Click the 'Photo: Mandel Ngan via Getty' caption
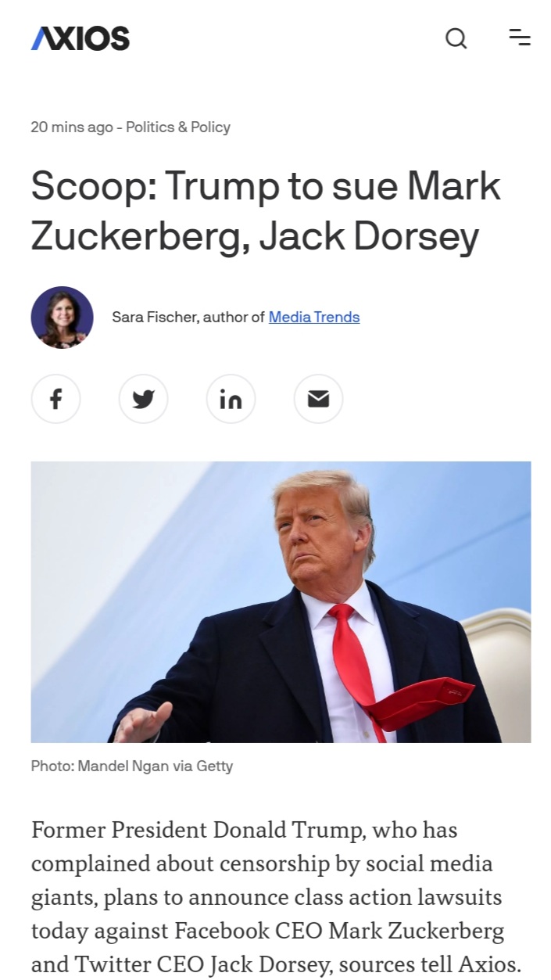The width and height of the screenshot is (551, 980). (x=132, y=766)
